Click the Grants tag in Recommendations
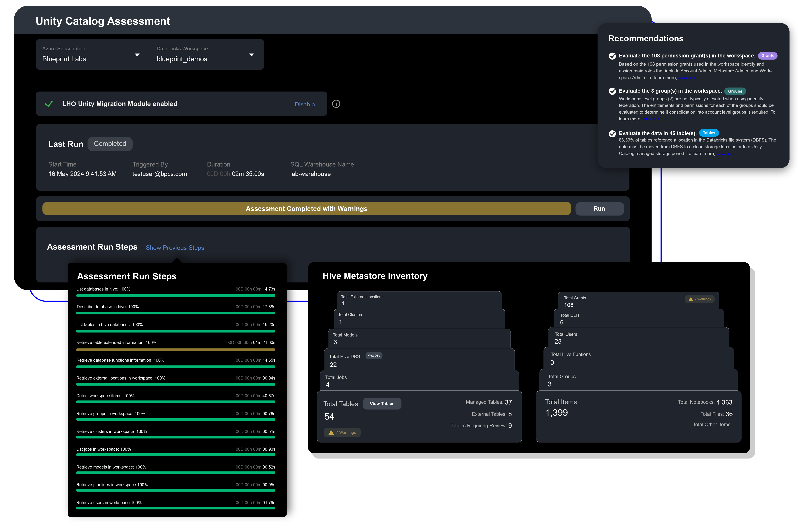Image resolution: width=798 pixels, height=532 pixels. (x=768, y=56)
